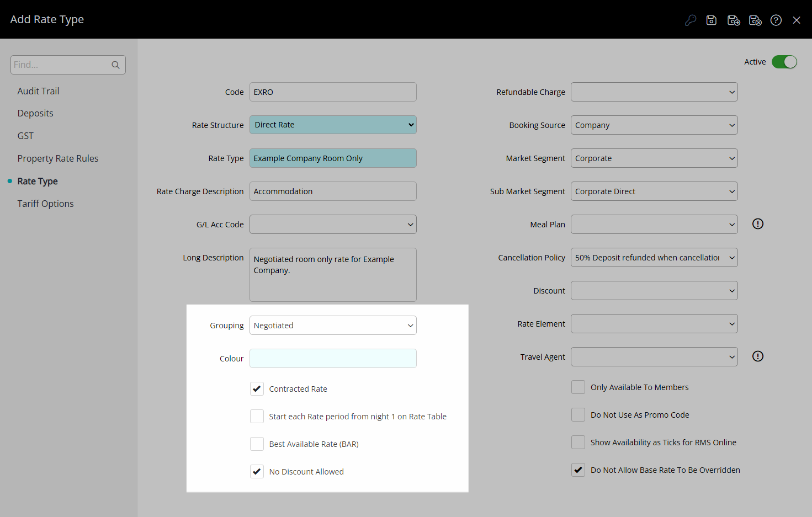This screenshot has width=812, height=517.
Task: Toggle the Active switch off
Action: (784, 62)
